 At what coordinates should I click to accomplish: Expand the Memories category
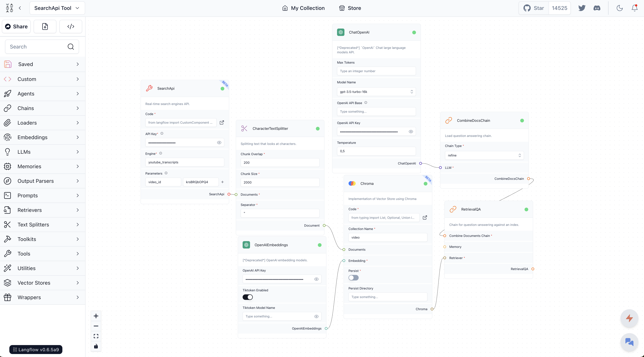[x=43, y=167]
